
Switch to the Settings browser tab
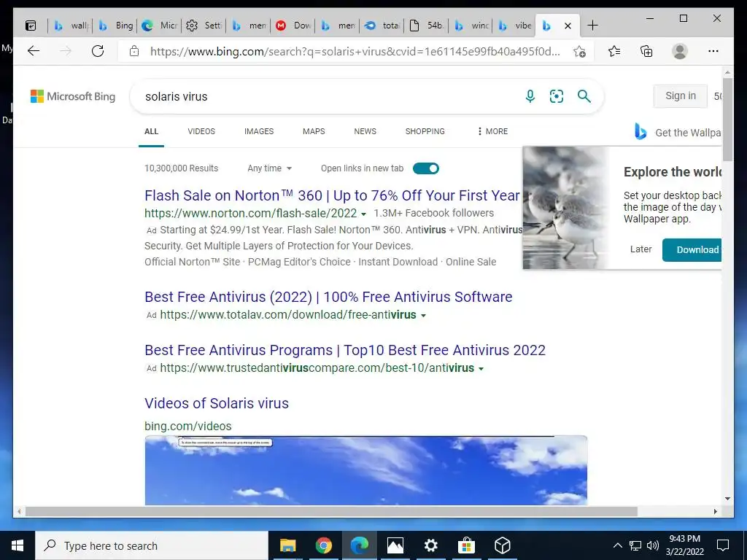204,26
